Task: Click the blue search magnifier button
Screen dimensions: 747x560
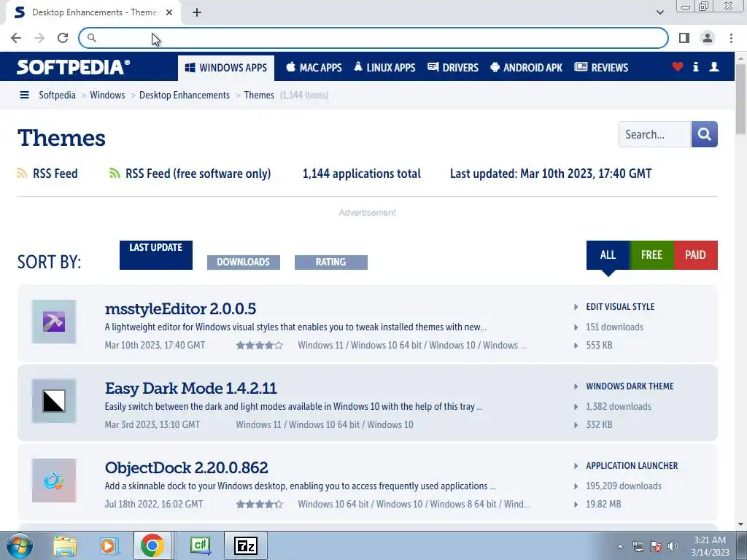Action: [704, 134]
